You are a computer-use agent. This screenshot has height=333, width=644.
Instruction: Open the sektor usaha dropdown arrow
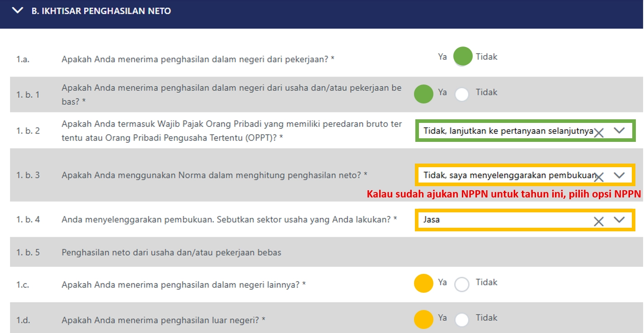pyautogui.click(x=619, y=220)
